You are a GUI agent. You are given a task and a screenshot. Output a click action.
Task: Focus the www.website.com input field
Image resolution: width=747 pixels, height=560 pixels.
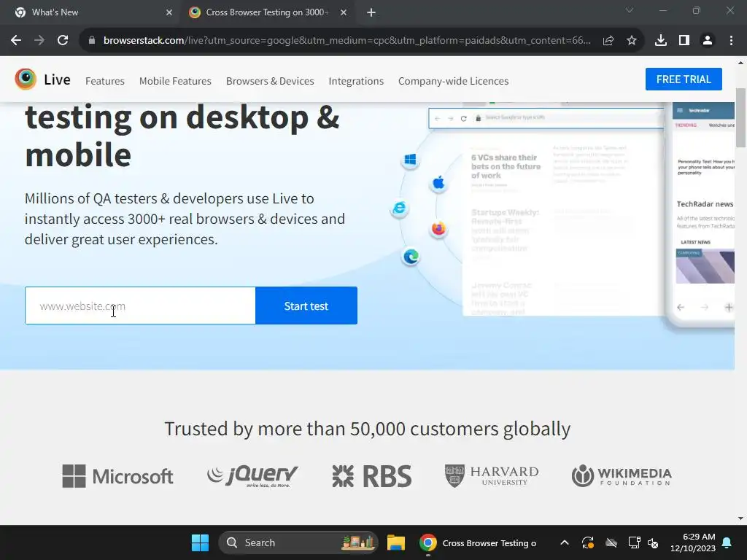[140, 306]
